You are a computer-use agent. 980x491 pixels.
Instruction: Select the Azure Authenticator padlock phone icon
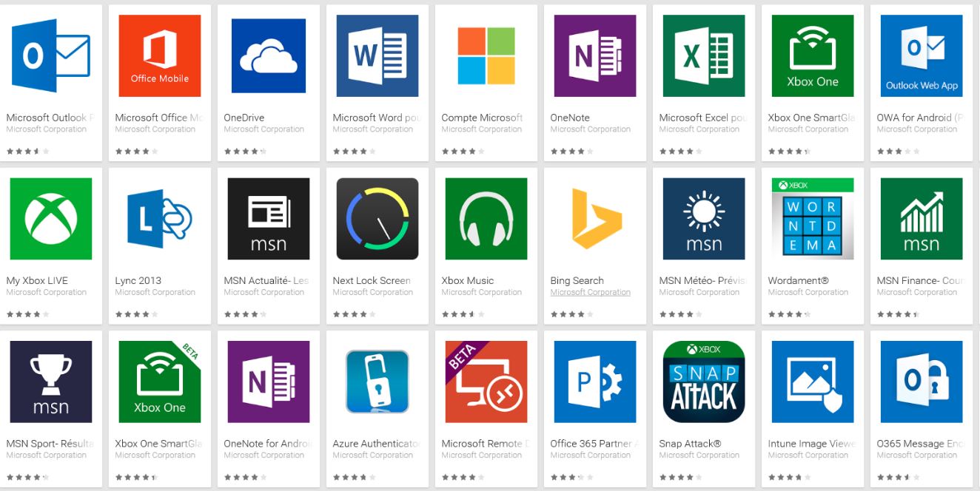tap(377, 382)
